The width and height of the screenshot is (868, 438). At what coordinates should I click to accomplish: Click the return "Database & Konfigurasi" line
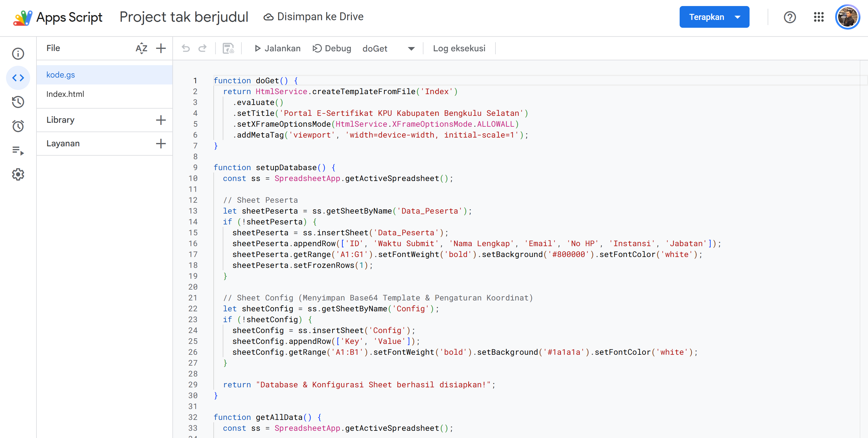tap(359, 385)
